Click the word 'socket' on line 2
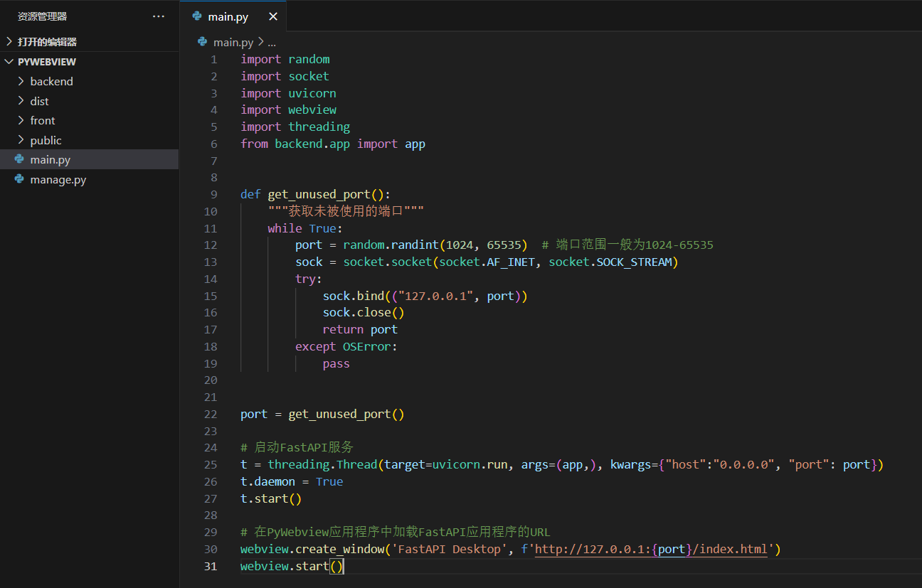The image size is (922, 588). tap(309, 76)
